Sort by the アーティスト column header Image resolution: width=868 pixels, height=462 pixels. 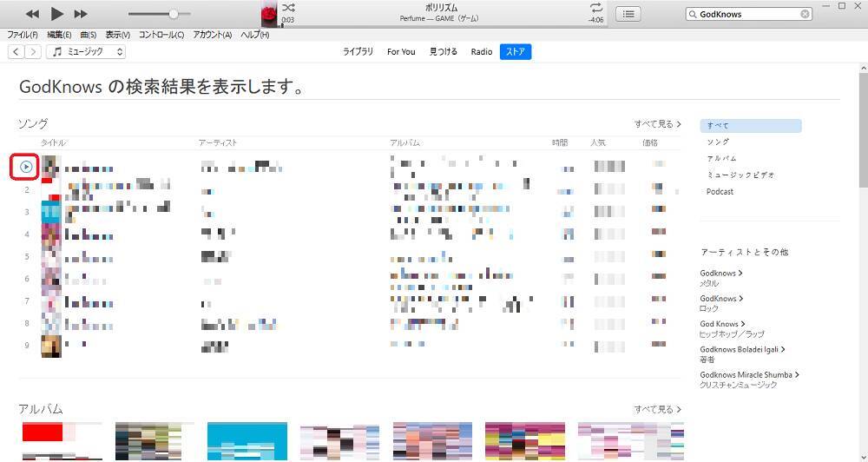tap(218, 143)
